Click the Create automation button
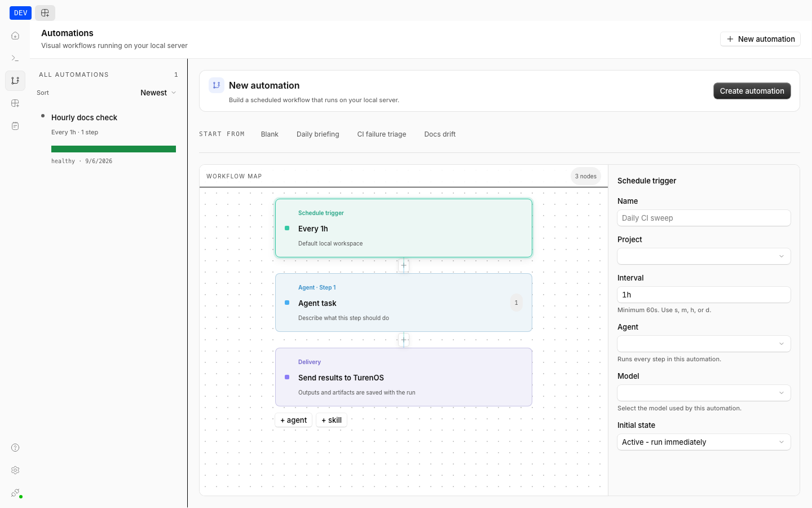The width and height of the screenshot is (812, 508). point(752,91)
